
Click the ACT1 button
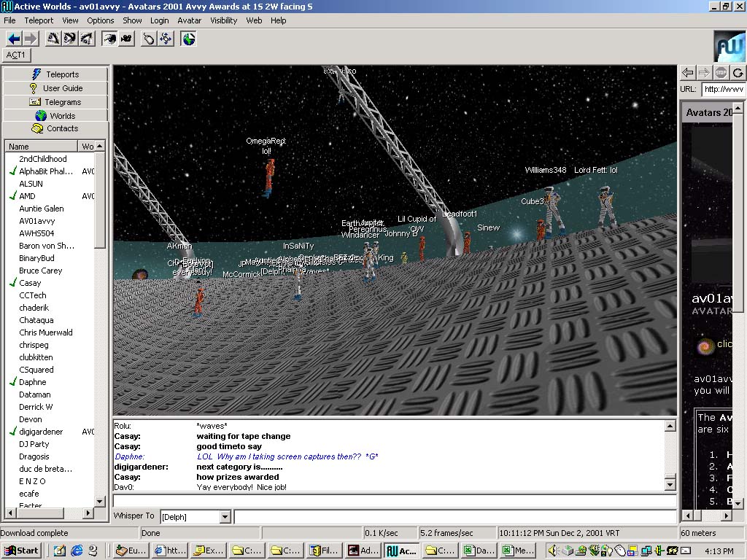(16, 55)
